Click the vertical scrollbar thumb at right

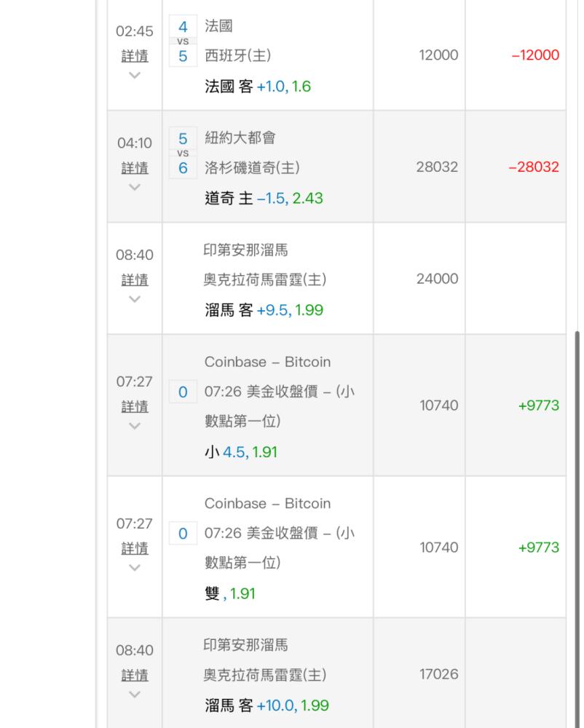point(577,529)
